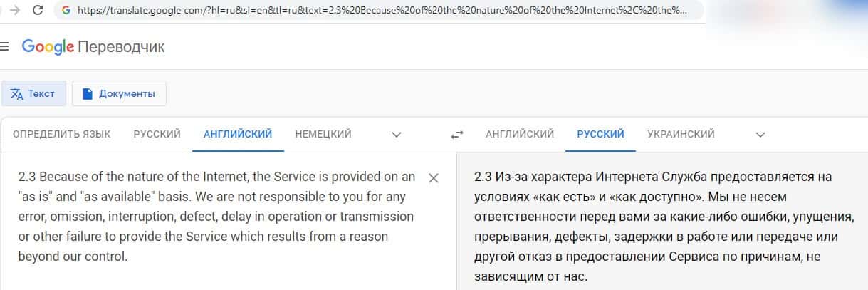
Task: Choose УКРАИНСКИЙ as target language
Action: [x=681, y=134]
